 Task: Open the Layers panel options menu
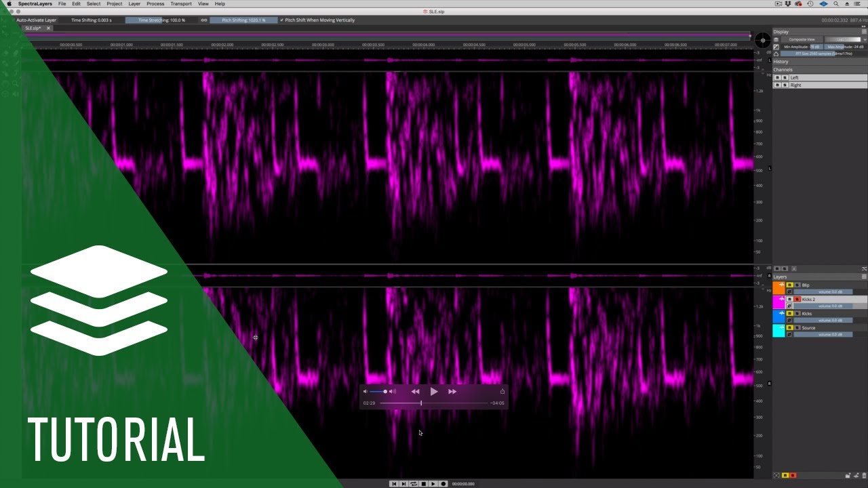pyautogui.click(x=864, y=277)
